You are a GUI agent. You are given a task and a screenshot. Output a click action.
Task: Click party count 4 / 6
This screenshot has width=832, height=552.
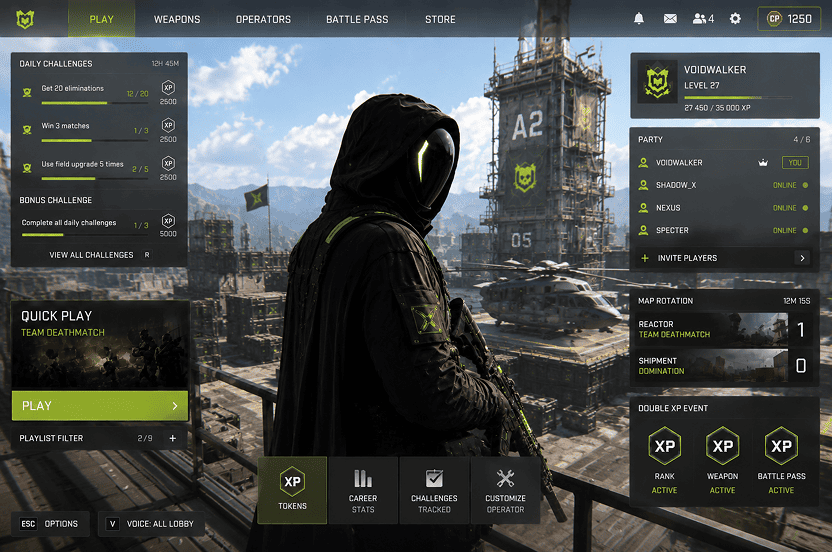pos(801,140)
